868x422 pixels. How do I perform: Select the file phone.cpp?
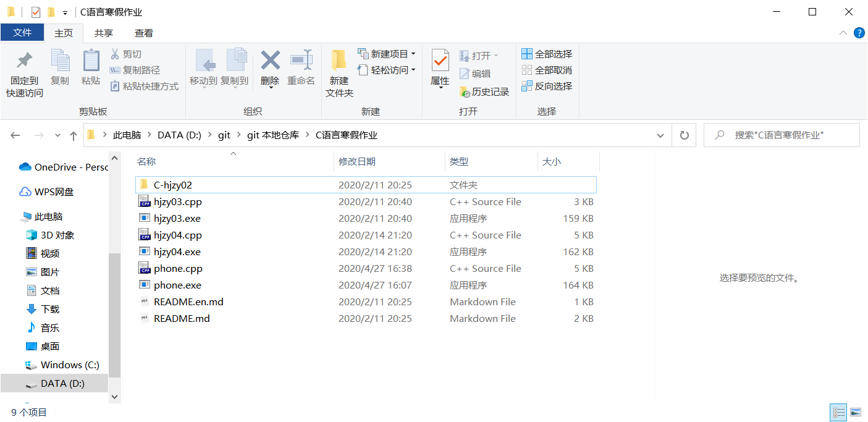tap(366, 268)
